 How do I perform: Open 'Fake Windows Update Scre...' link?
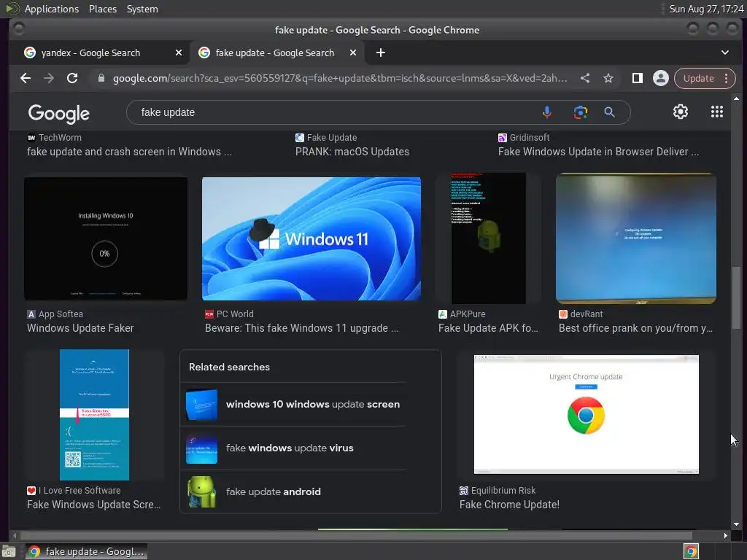coord(94,505)
